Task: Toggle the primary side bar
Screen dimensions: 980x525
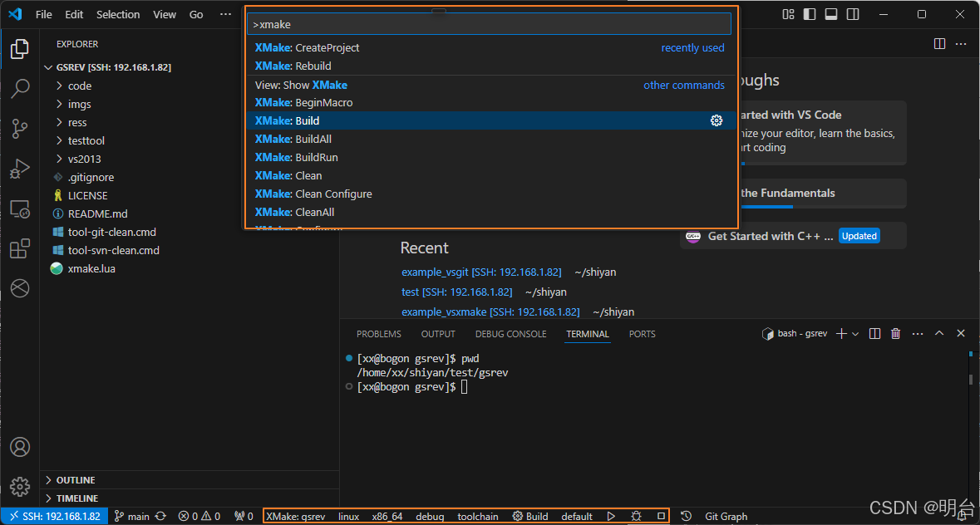Action: click(x=810, y=14)
